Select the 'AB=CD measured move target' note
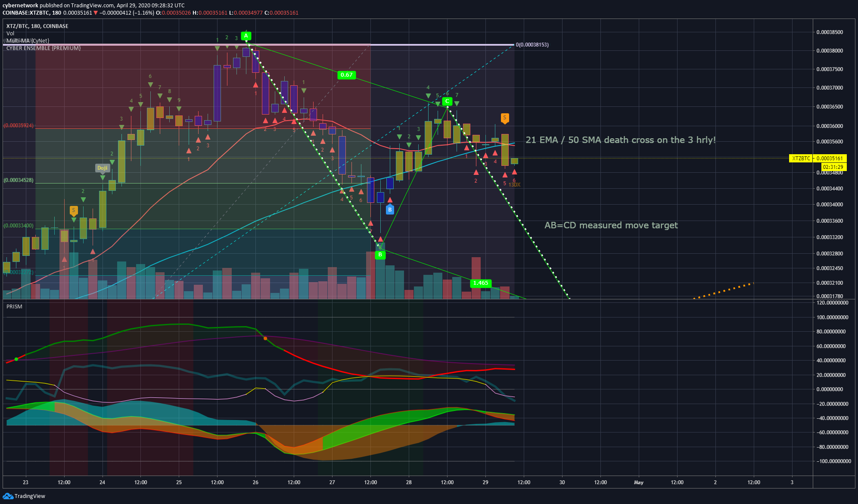This screenshot has width=858, height=504. tap(611, 225)
